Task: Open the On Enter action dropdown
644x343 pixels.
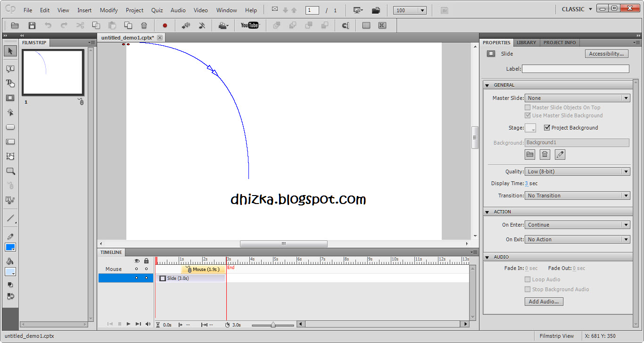Action: coord(578,225)
